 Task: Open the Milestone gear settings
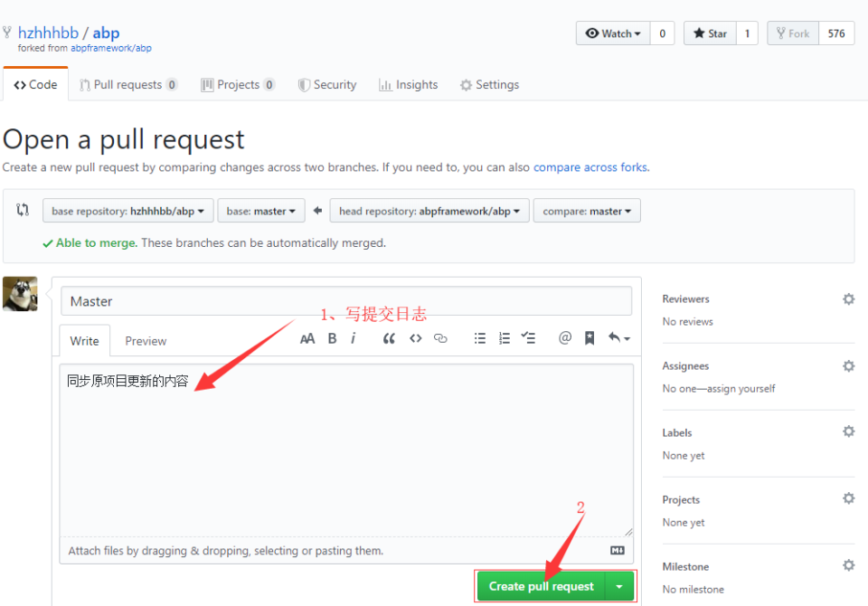click(849, 565)
